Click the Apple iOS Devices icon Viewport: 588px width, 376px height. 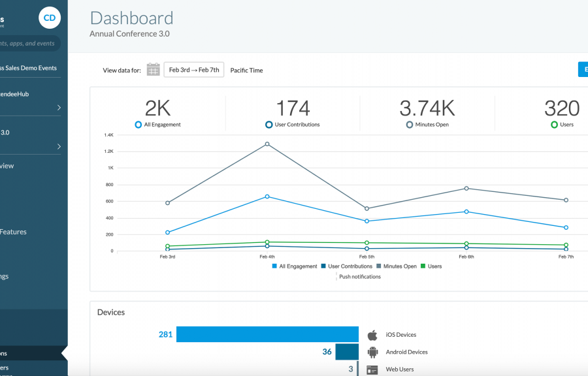pos(372,335)
